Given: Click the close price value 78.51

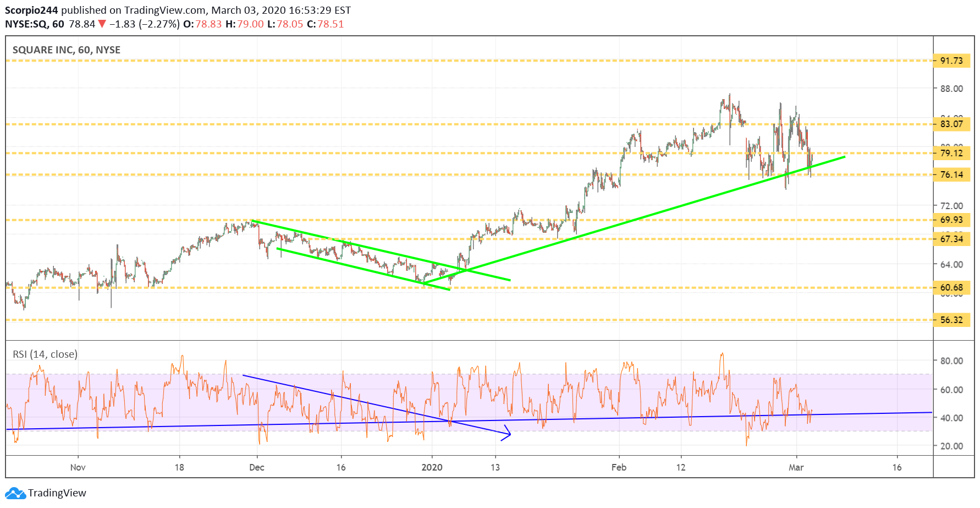Looking at the screenshot, I should tap(331, 24).
